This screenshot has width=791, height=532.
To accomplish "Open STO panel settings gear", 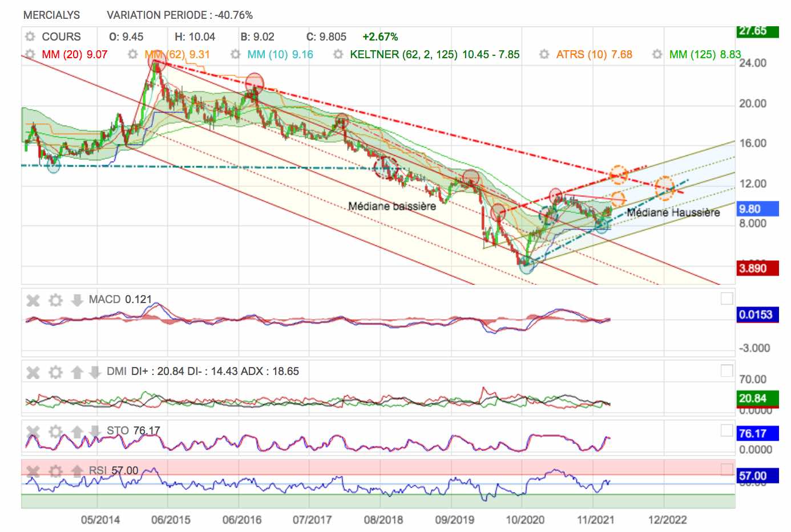I will [x=55, y=432].
